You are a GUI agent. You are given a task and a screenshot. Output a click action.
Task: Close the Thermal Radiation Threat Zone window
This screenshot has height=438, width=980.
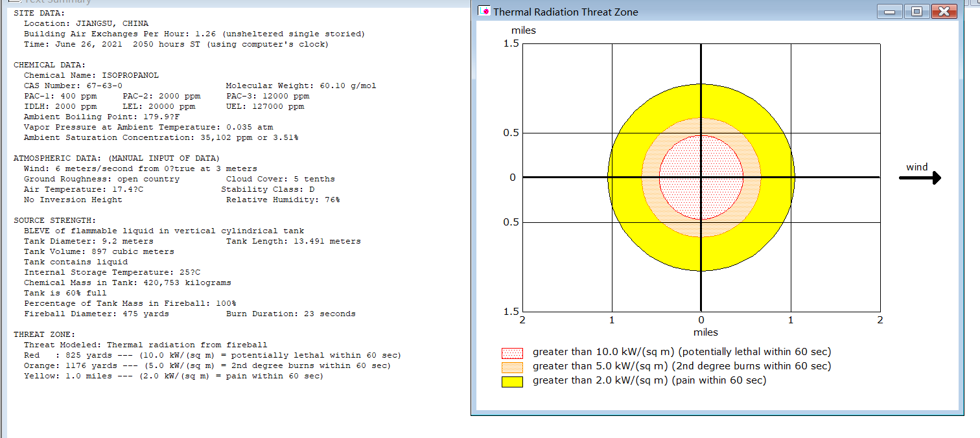[944, 12]
